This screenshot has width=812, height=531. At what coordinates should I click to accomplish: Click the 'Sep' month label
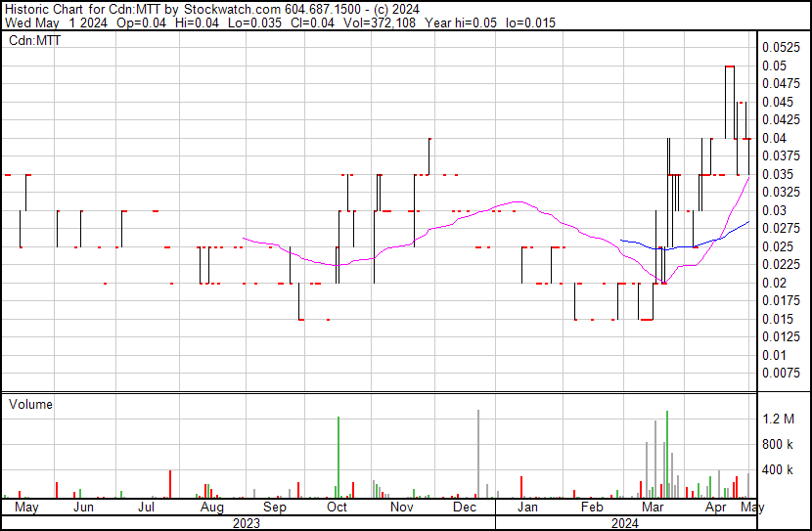pos(275,508)
